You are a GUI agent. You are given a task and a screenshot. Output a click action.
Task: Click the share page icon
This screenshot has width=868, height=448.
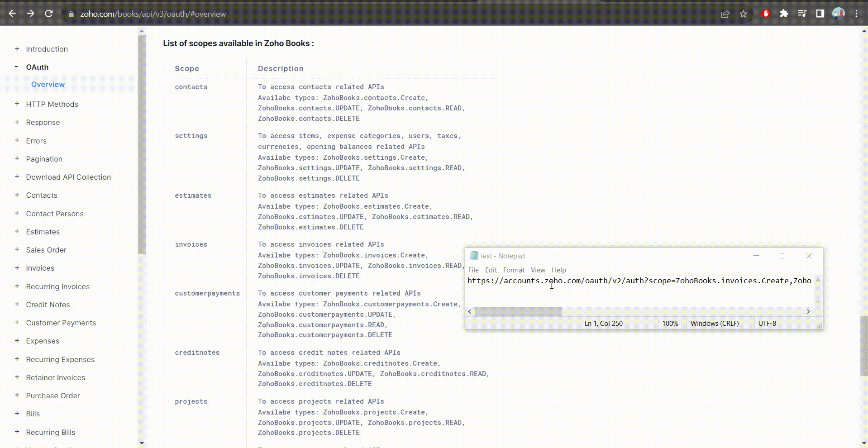click(x=725, y=14)
